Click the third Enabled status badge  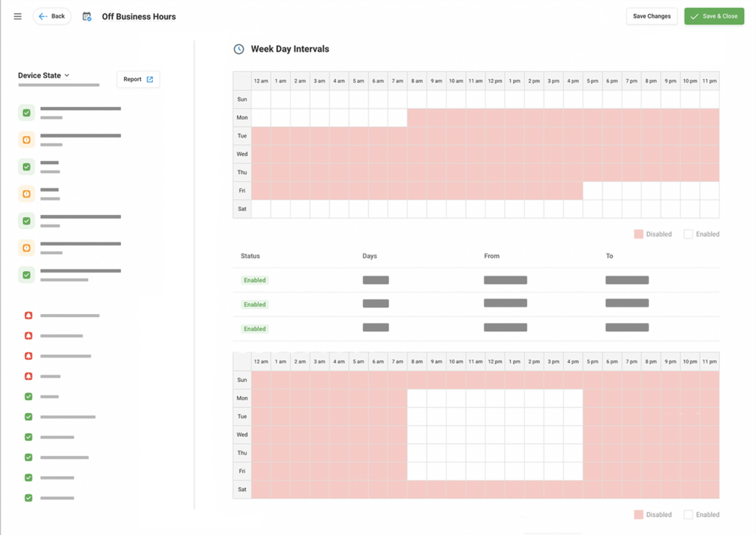pos(255,329)
